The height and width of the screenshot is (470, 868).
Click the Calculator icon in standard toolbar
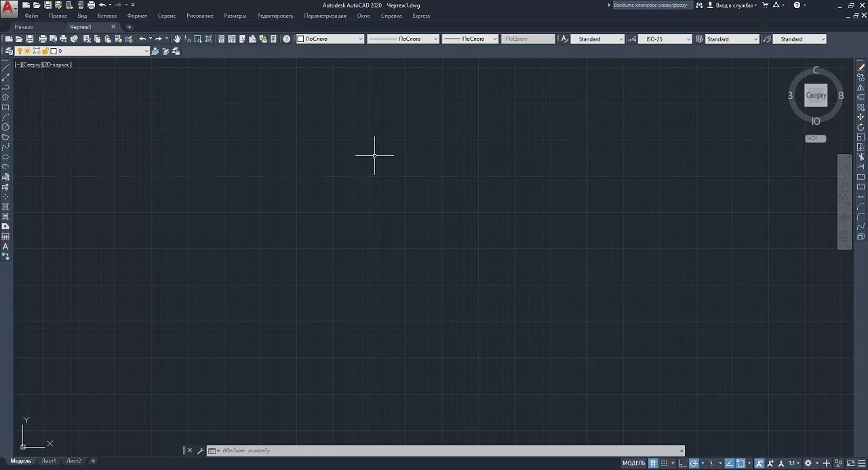click(x=273, y=39)
